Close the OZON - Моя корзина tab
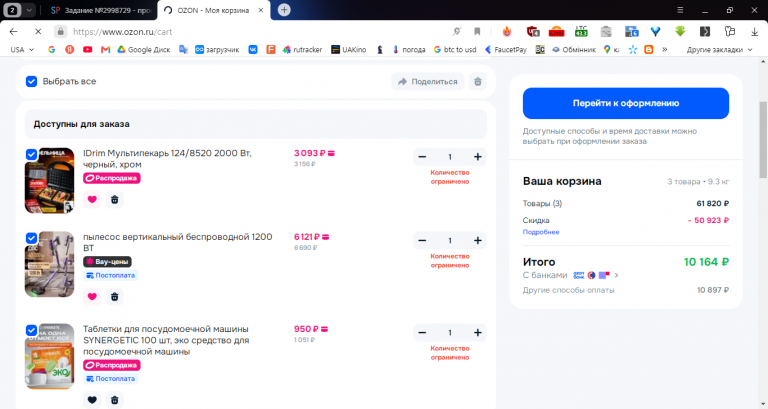 pos(261,10)
